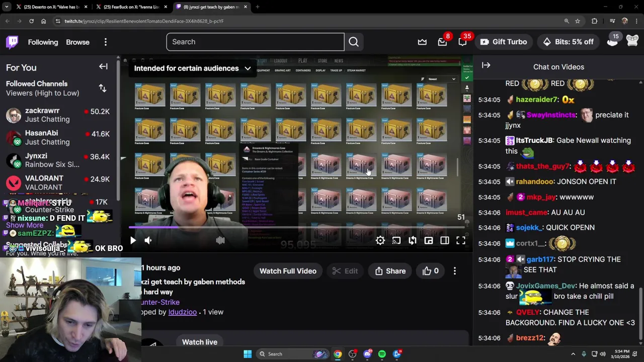644x362 pixels.
Task: Reload the page in Chrome
Action: point(31,21)
